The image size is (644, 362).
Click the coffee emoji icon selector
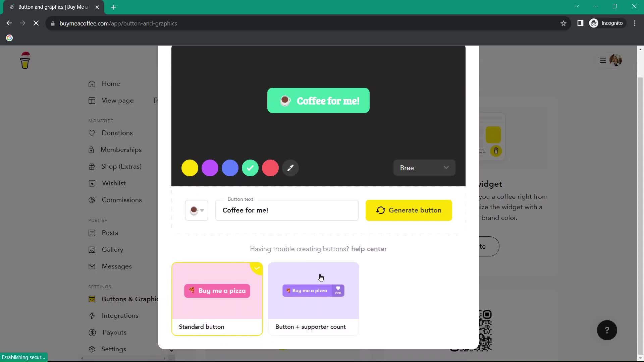tap(196, 210)
